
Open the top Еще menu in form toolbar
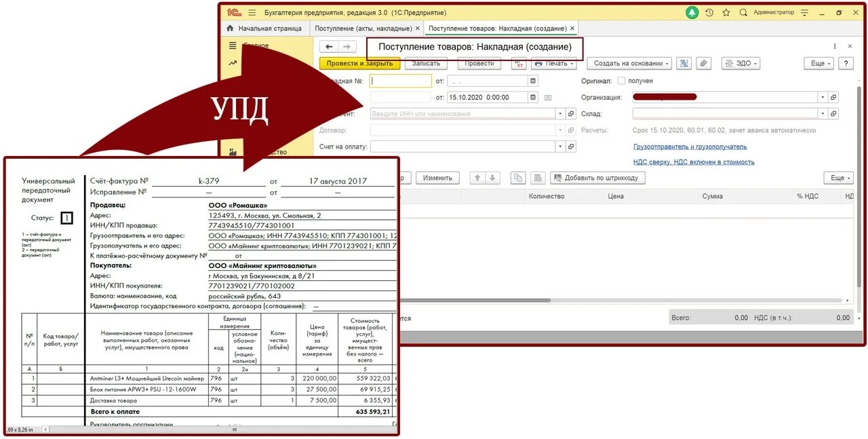[819, 63]
